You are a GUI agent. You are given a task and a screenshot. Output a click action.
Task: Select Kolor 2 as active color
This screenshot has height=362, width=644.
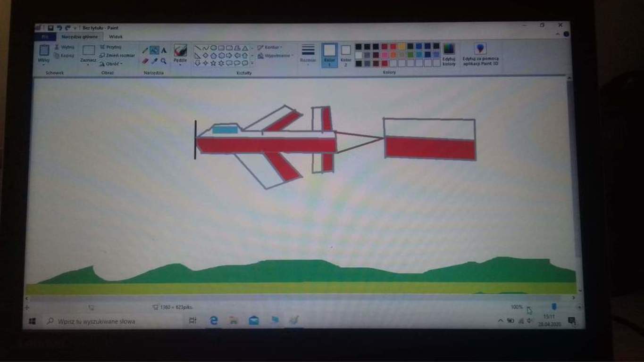tap(346, 54)
